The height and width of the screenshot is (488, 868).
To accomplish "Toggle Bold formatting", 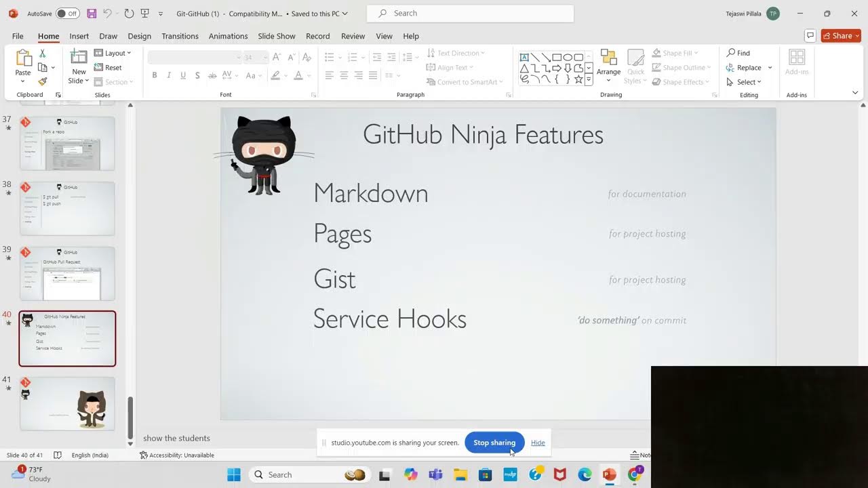I will 155,75.
